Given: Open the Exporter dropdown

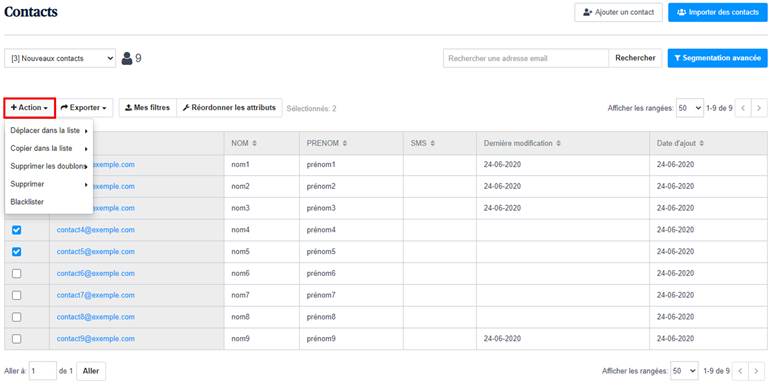Looking at the screenshot, I should (84, 108).
